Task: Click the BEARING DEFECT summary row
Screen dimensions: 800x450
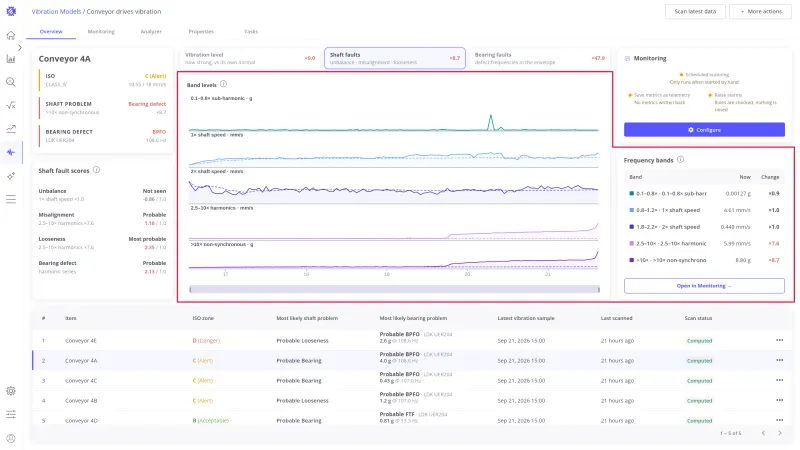Action: point(103,136)
